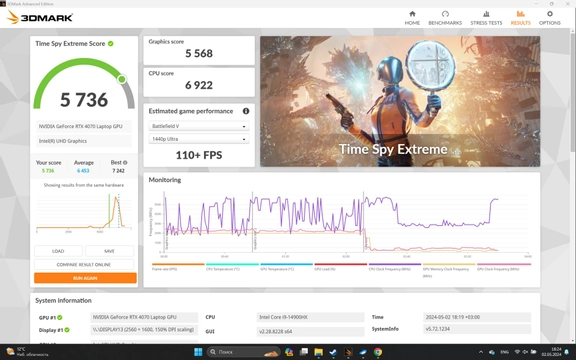Image resolution: width=576 pixels, height=360 pixels.
Task: Toggle the CPU Temperature legend item
Action: 232,266
